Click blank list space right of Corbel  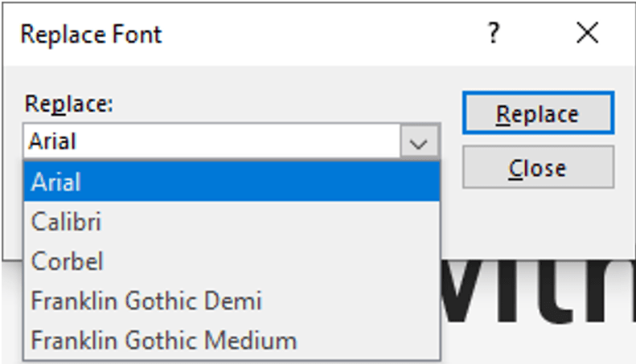click(281, 261)
